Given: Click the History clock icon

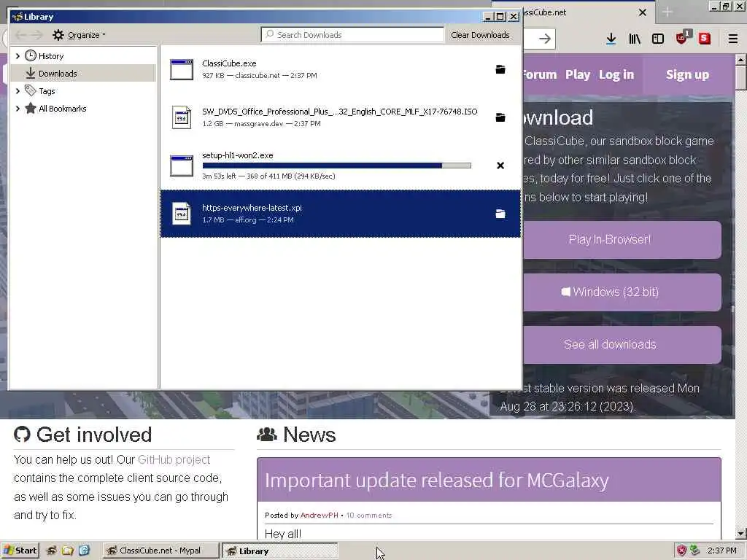Looking at the screenshot, I should click(31, 55).
